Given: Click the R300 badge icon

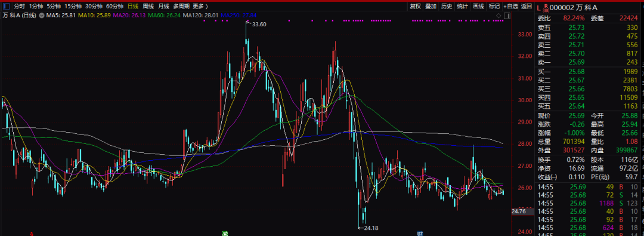Looking at the screenshot, I should tap(546, 7).
